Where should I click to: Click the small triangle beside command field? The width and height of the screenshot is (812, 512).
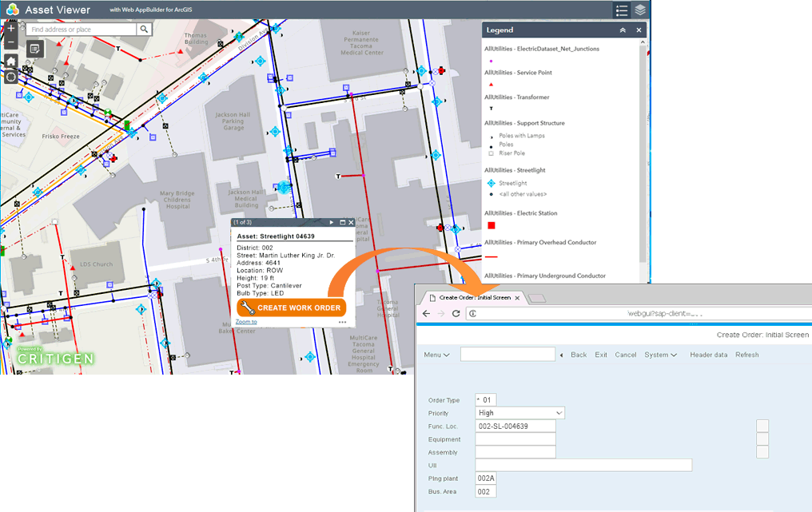pyautogui.click(x=561, y=355)
